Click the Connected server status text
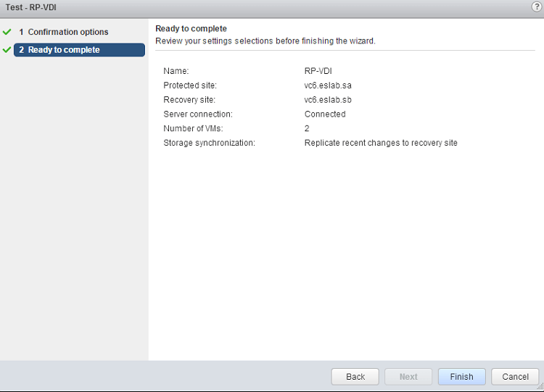The height and width of the screenshot is (392, 544). click(x=325, y=114)
